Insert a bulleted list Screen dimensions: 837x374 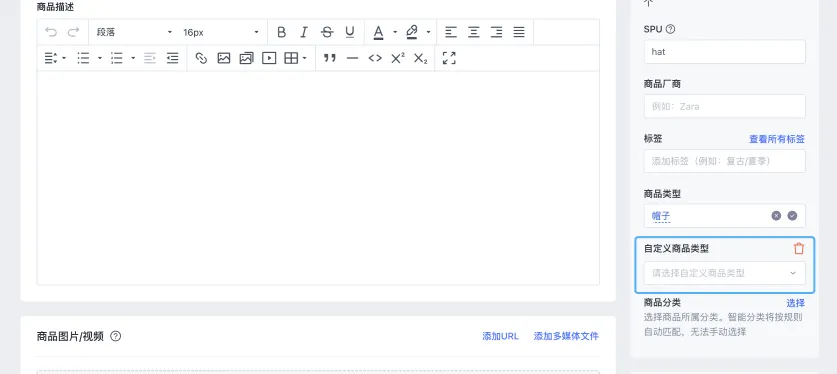(x=83, y=58)
